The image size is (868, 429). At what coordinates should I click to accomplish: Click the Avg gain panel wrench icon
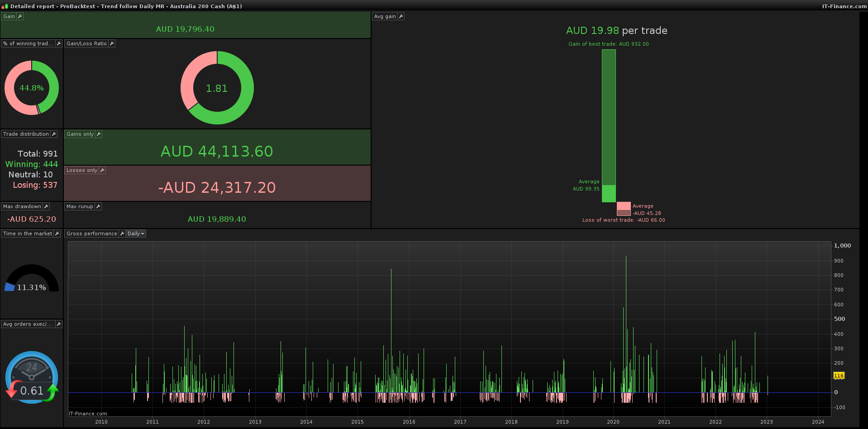tap(401, 16)
